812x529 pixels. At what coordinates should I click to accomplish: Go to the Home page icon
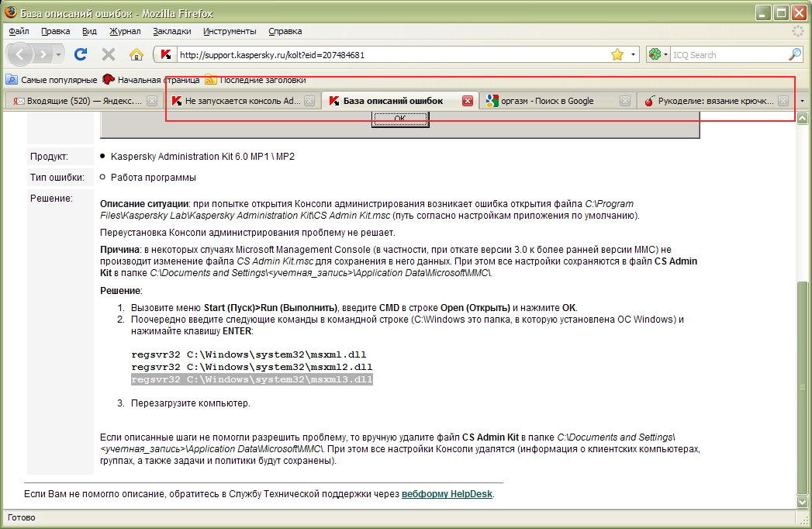[136, 54]
